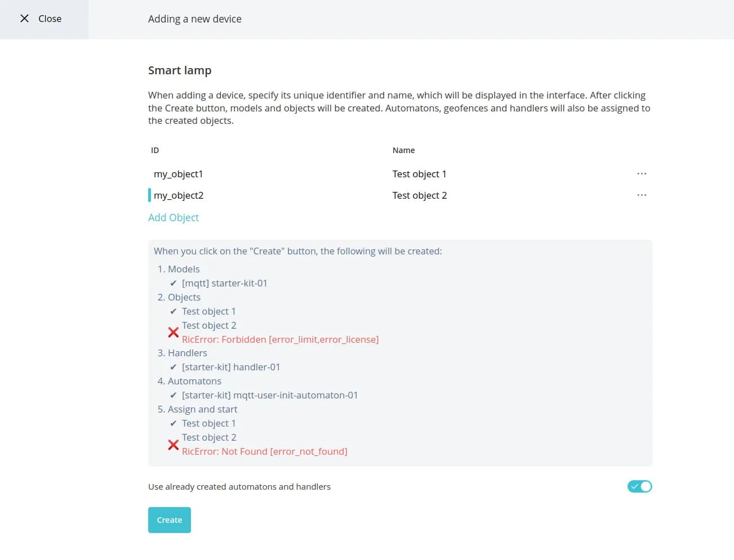Viewport: 734px width, 560px height.
Task: Click checkmark beside [mqtt] starter-kit-01
Action: (174, 284)
